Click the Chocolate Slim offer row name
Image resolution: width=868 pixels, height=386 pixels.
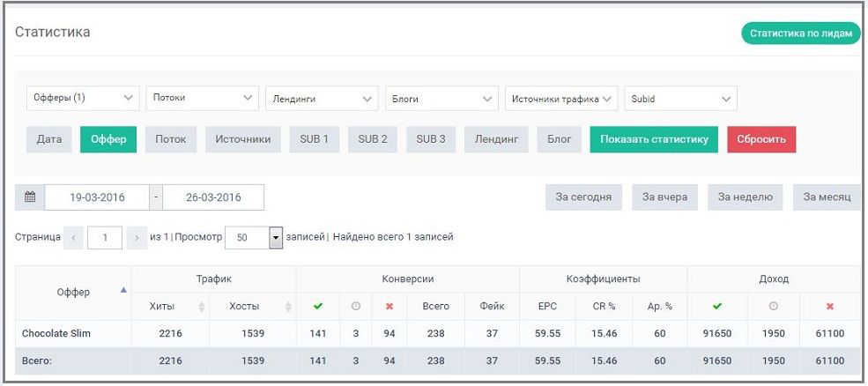56,334
